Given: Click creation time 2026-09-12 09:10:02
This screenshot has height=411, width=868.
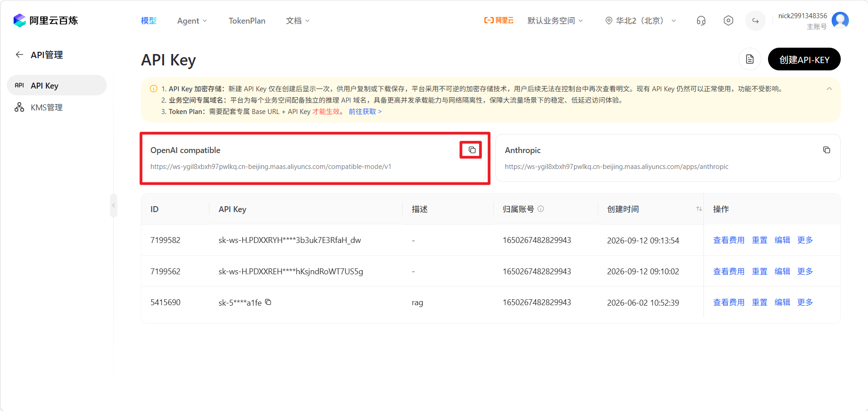Looking at the screenshot, I should coord(643,272).
